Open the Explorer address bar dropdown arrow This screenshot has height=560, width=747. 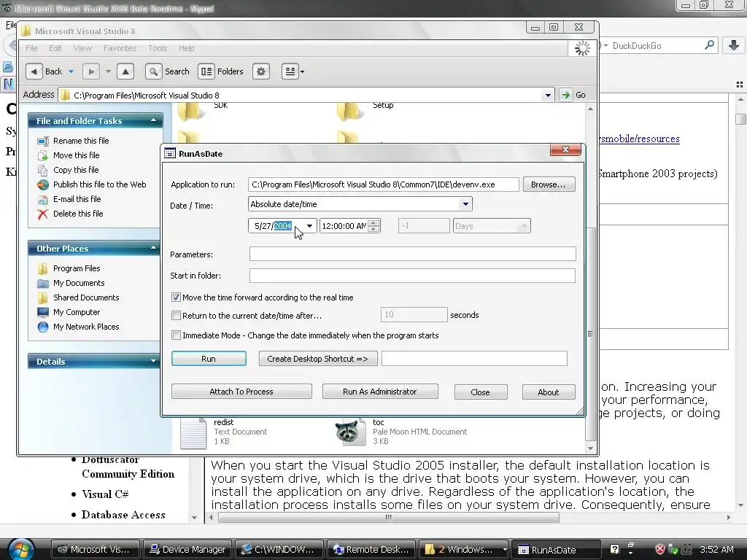click(x=548, y=96)
